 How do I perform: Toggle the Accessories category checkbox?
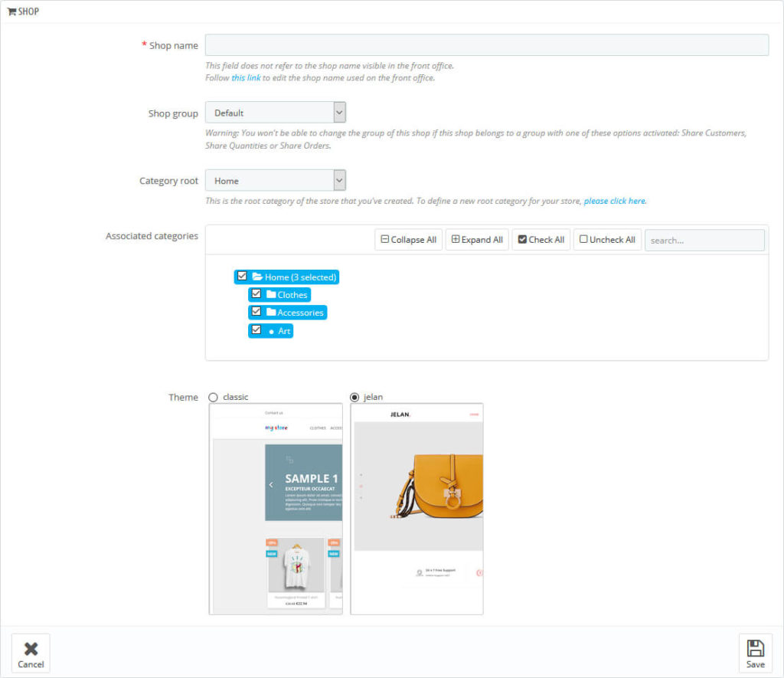256,312
